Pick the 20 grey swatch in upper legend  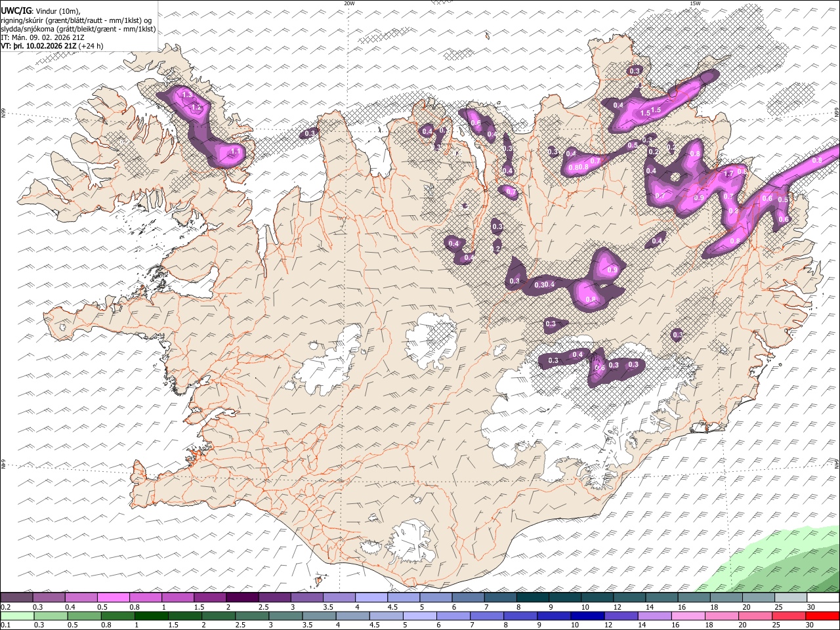click(759, 597)
